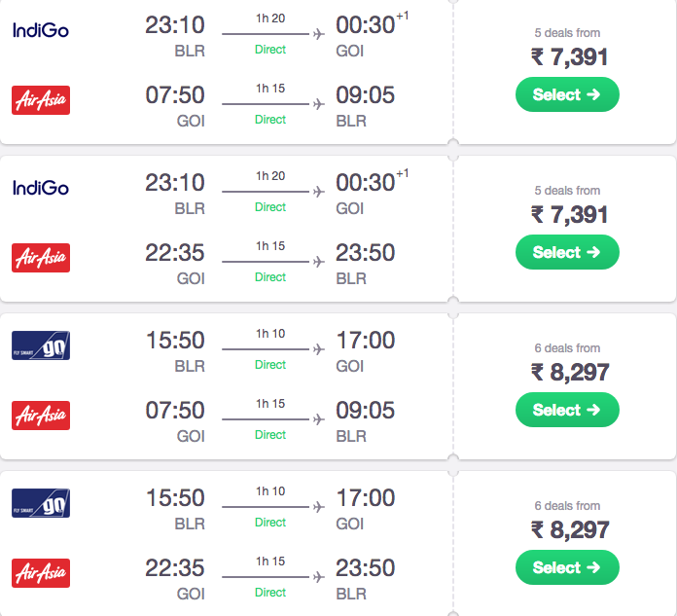
Task: Click the AirAsia logo in the third itinerary
Action: [x=41, y=416]
